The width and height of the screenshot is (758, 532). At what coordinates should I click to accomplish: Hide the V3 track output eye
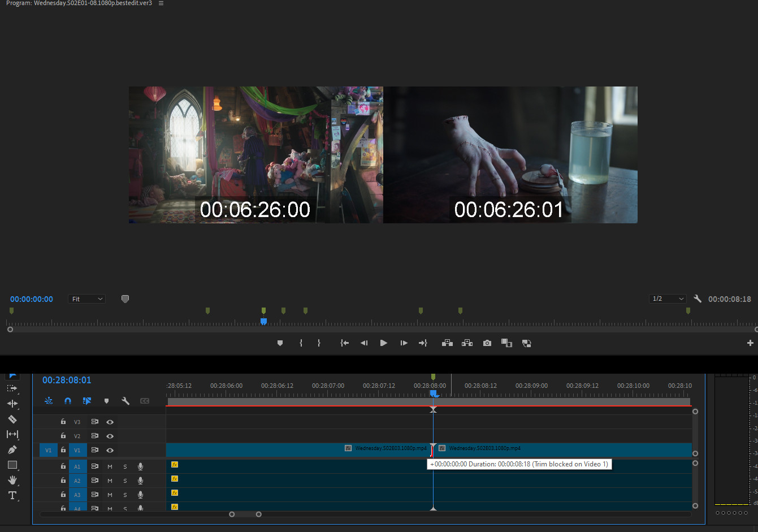[x=110, y=422]
